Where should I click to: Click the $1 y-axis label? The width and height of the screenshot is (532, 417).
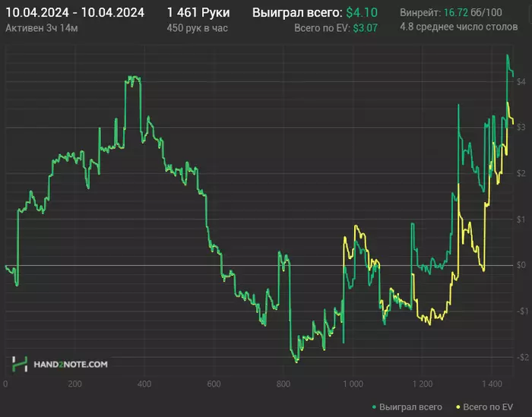pos(521,220)
